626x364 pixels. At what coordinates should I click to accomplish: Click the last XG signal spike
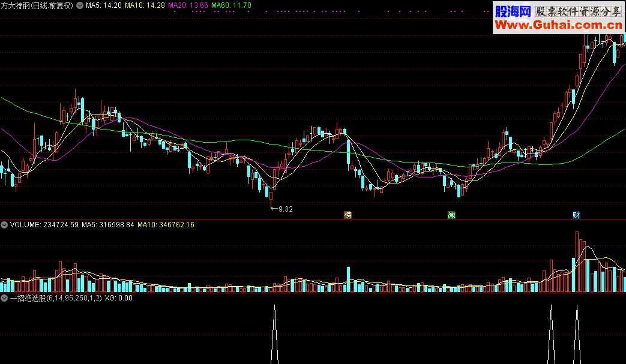(577, 334)
